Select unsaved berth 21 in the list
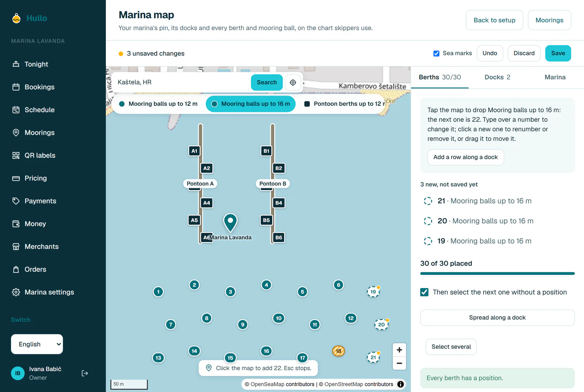The image size is (584, 392). 497,201
